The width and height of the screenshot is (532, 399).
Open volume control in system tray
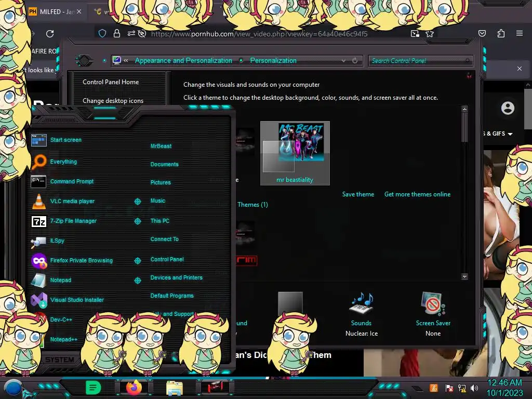pyautogui.click(x=474, y=388)
